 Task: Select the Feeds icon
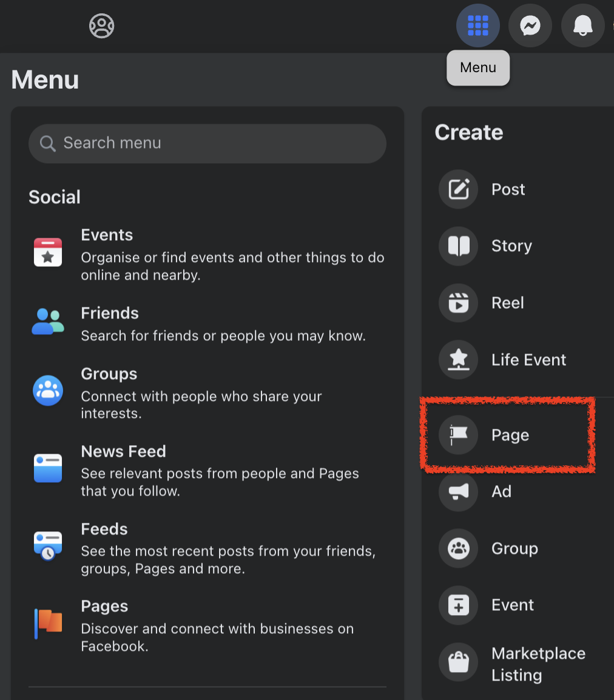point(47,545)
